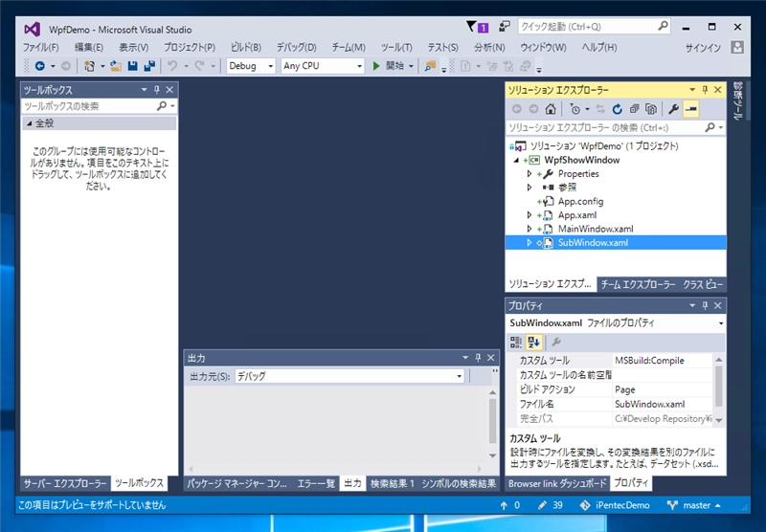The height and width of the screenshot is (532, 766).
Task: Open the 編集(E) menu
Action: tap(88, 47)
